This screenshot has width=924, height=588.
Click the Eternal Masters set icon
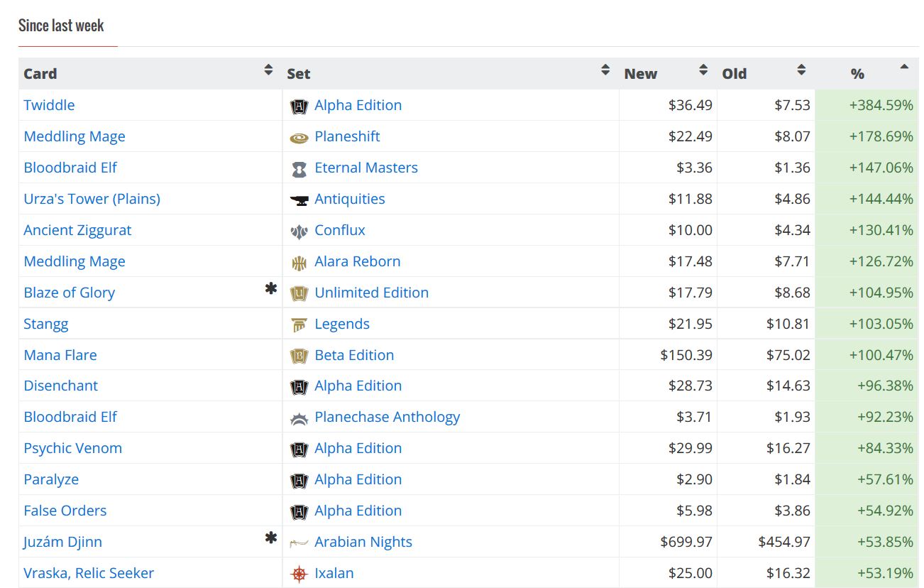pos(299,168)
